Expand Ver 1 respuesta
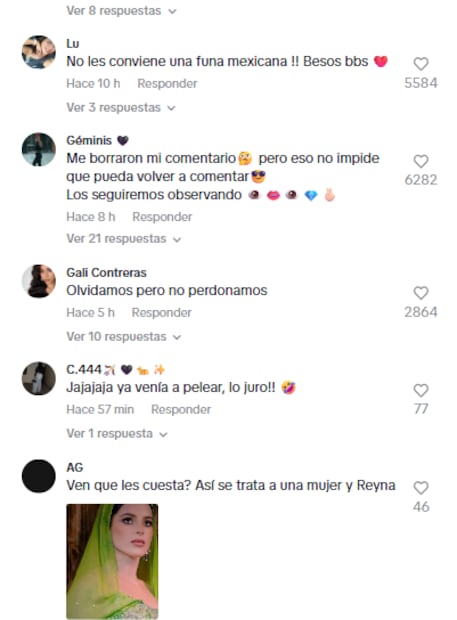The height and width of the screenshot is (620, 457). [x=117, y=434]
